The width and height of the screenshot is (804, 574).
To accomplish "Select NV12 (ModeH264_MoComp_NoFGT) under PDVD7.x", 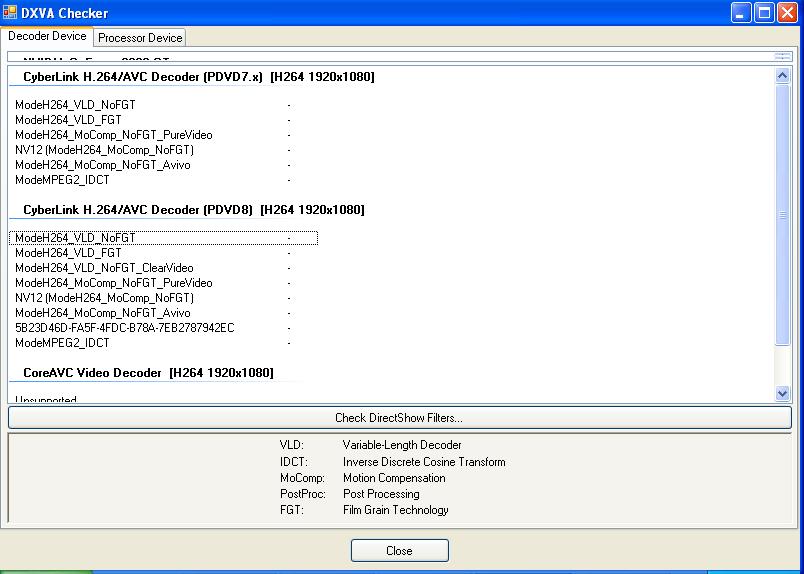I will [164, 150].
